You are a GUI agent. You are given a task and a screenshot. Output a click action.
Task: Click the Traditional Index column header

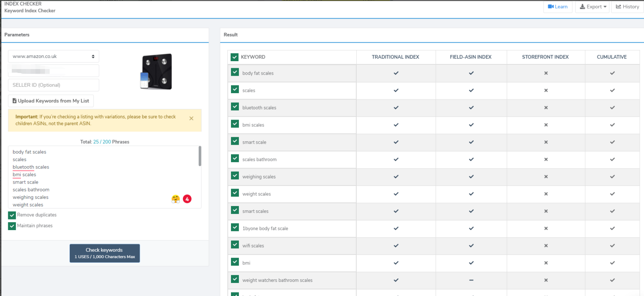tap(395, 57)
